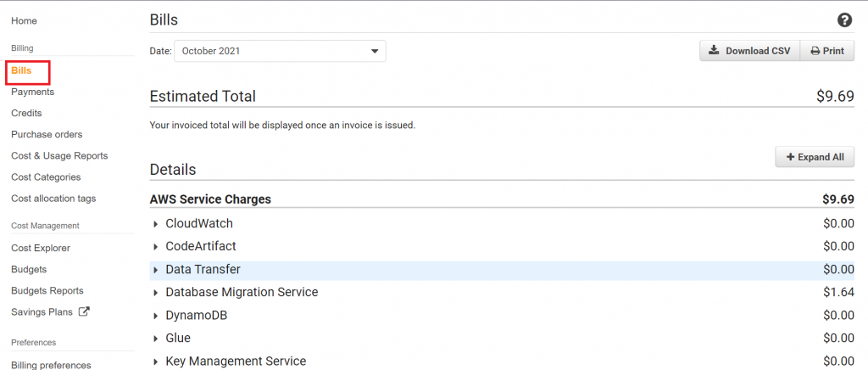868x370 pixels.
Task: Open the Date month dropdown
Action: (280, 51)
